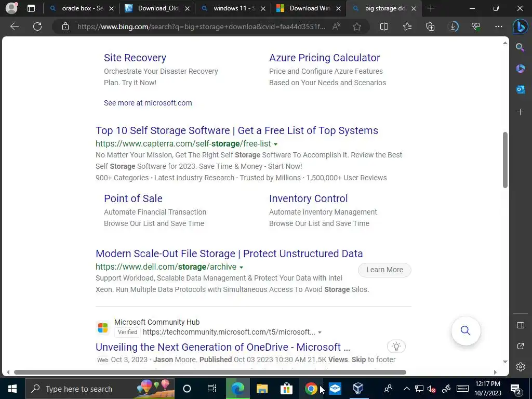The image size is (532, 399).
Task: Open the Site Recovery link
Action: (x=135, y=58)
